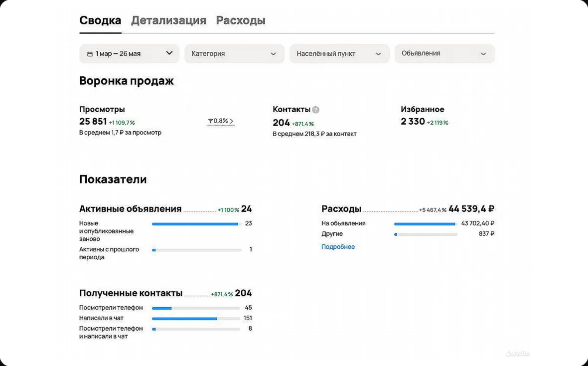The width and height of the screenshot is (588, 366).
Task: Click the arrow next to 0,8% conversion
Action: 231,121
